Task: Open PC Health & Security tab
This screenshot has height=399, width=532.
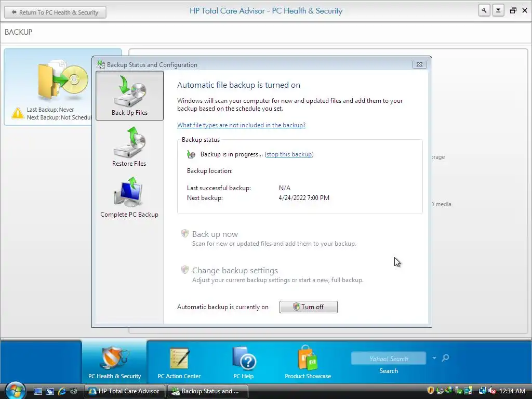Action: pos(114,362)
